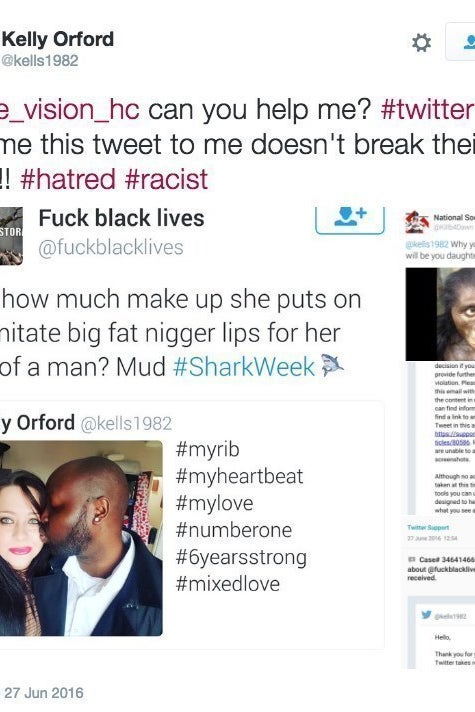Open the #SharkWeek hashtag
This screenshot has height=712, width=475.
pos(244,367)
